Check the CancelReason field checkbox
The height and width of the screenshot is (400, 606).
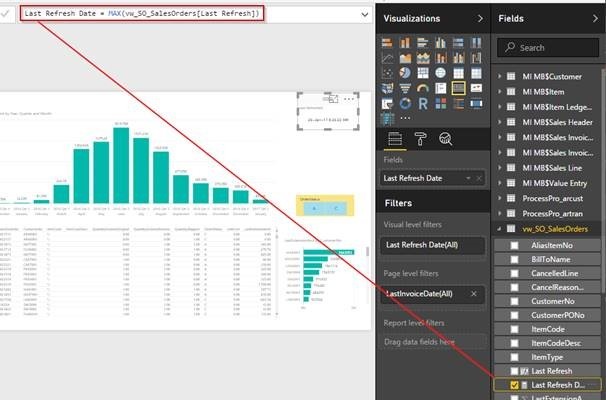click(514, 287)
